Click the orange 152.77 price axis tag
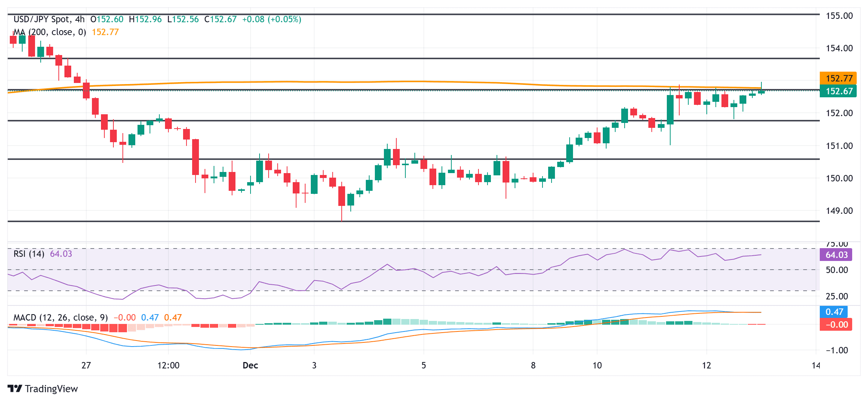868x402 pixels. click(x=838, y=78)
